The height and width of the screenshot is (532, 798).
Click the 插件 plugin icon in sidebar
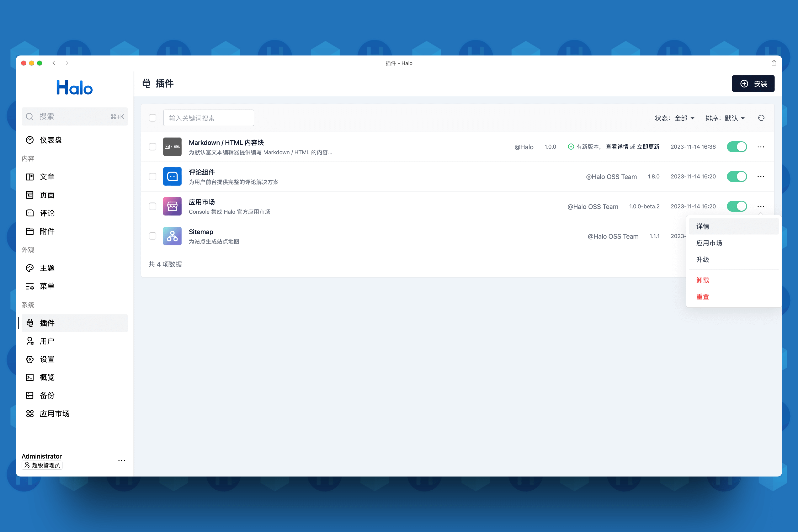(x=30, y=323)
